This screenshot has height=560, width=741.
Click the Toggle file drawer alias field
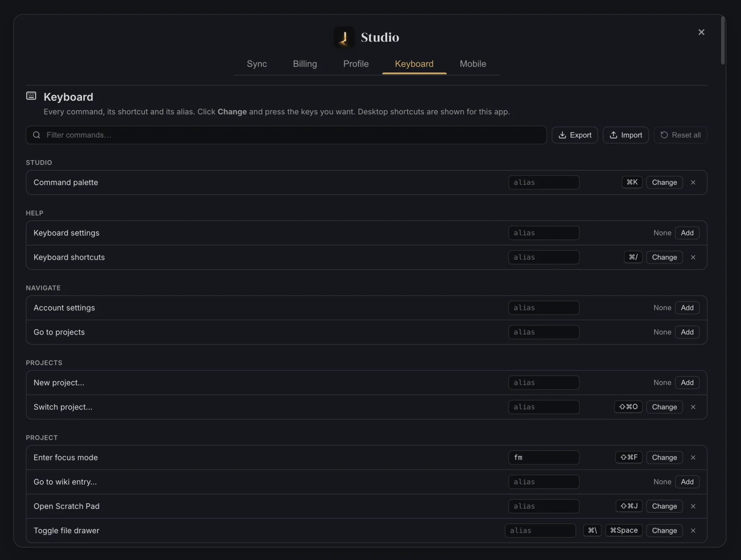[540, 530]
